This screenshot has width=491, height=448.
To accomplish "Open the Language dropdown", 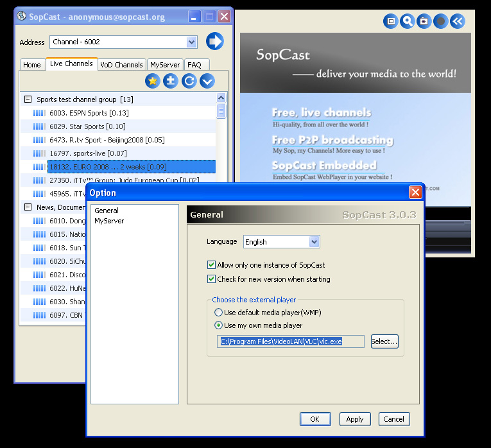I will [x=314, y=242].
